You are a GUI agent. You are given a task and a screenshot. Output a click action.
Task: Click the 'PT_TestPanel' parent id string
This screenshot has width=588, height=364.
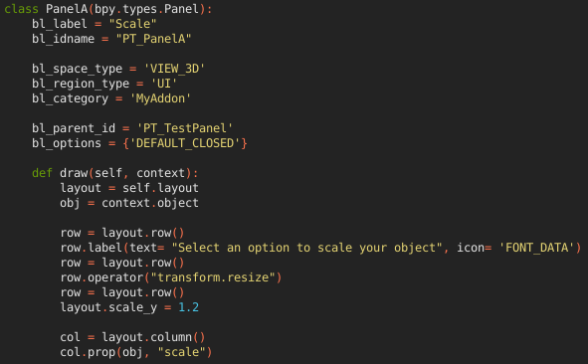(185, 128)
